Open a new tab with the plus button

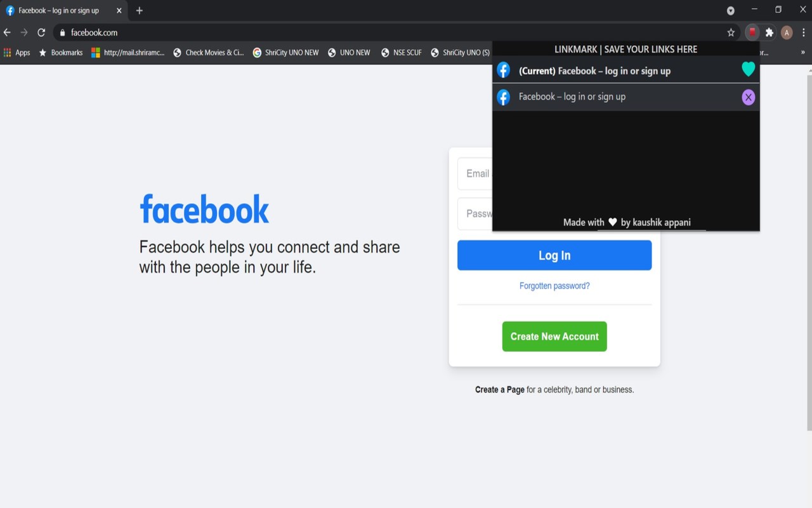coord(140,11)
